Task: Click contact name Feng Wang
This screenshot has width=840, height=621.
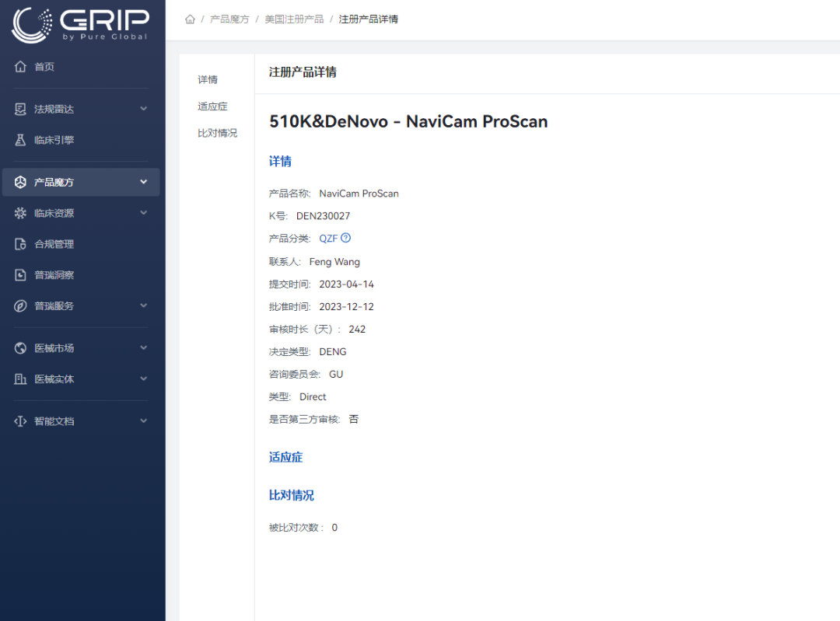Action: [x=334, y=262]
